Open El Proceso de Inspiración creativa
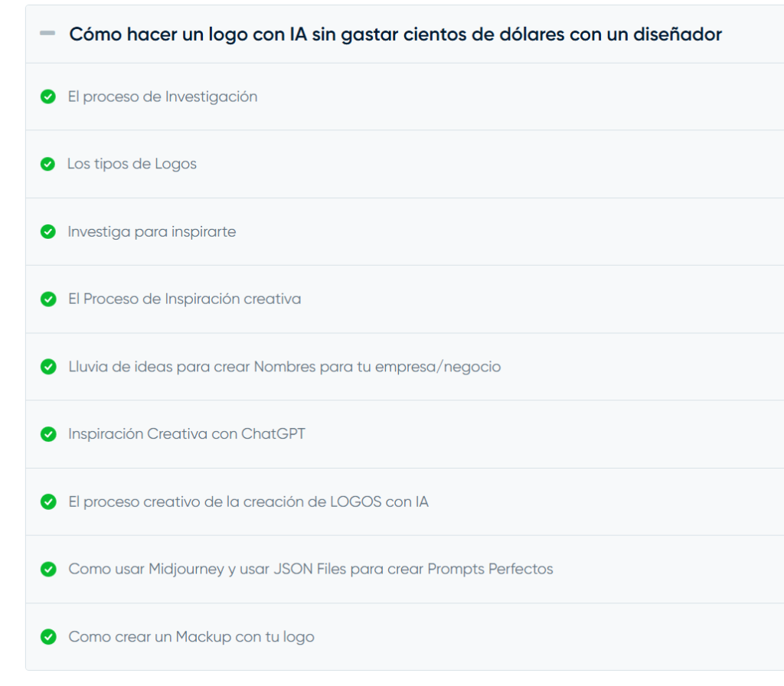The height and width of the screenshot is (686, 784). tap(185, 299)
